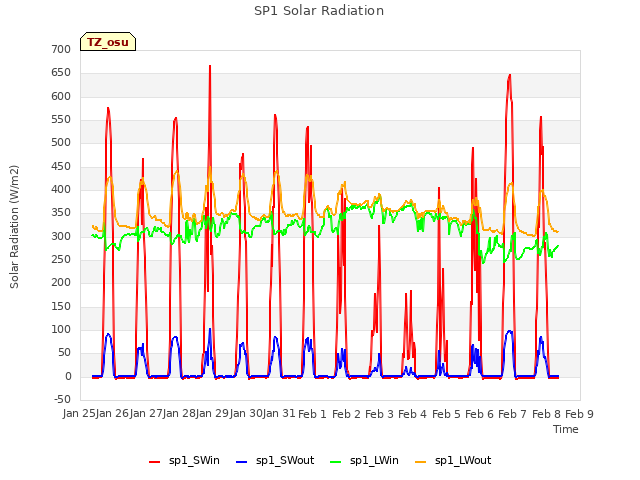The height and width of the screenshot is (480, 640).
Task: Click the 700 y-axis tick label
Action: click(x=61, y=49)
